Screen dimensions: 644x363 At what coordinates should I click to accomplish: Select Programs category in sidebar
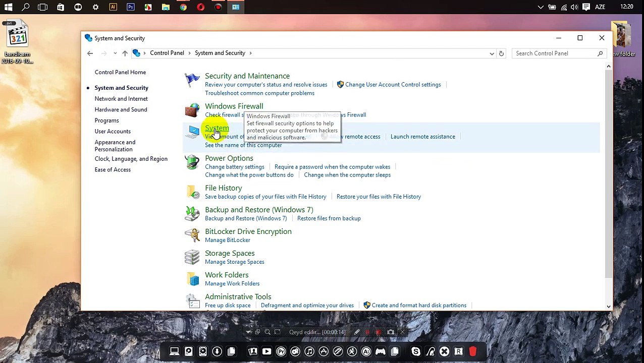pyautogui.click(x=106, y=120)
